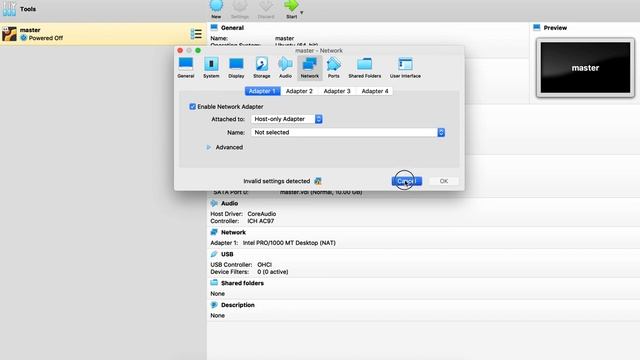This screenshot has height=360, width=640.
Task: Switch to Adapter 3 tab
Action: coord(337,91)
